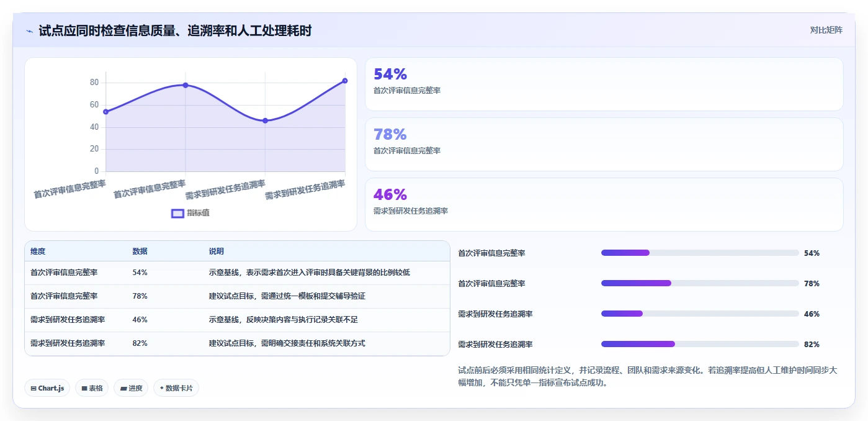Click the 数据 column header in the table
This screenshot has height=421, width=868.
(x=140, y=251)
